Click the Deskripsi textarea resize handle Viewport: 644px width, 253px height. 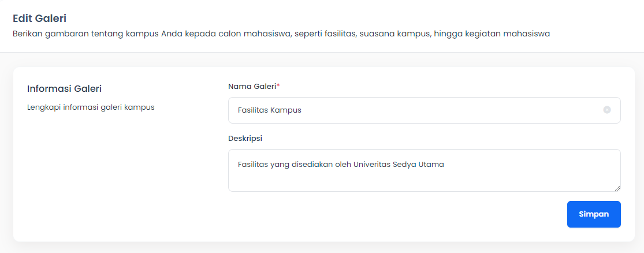click(x=617, y=188)
